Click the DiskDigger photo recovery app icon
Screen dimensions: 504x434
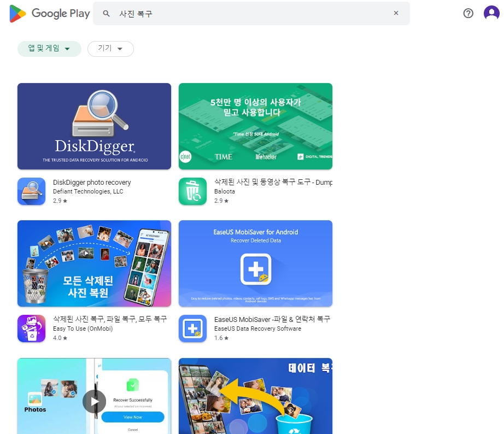[x=32, y=191]
